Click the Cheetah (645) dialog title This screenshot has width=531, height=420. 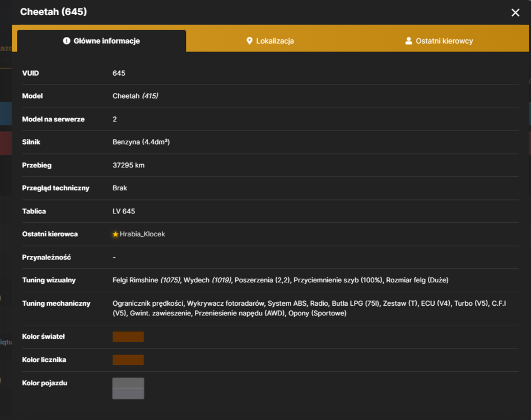[x=54, y=12]
